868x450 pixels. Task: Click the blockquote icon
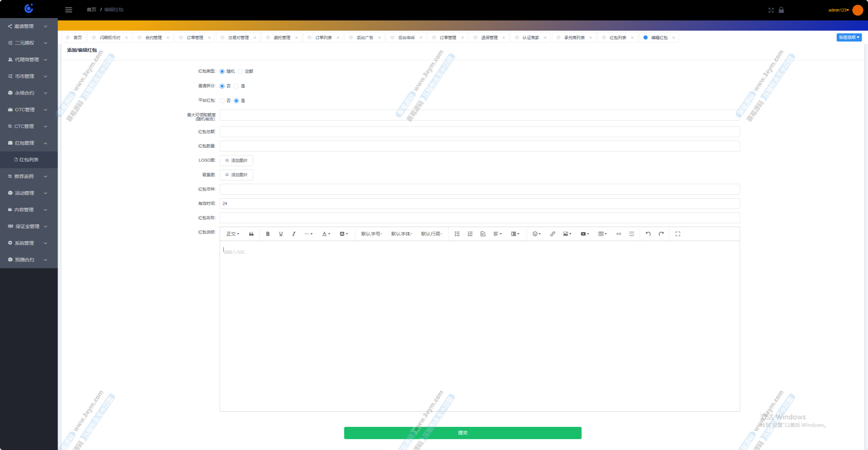(x=251, y=234)
